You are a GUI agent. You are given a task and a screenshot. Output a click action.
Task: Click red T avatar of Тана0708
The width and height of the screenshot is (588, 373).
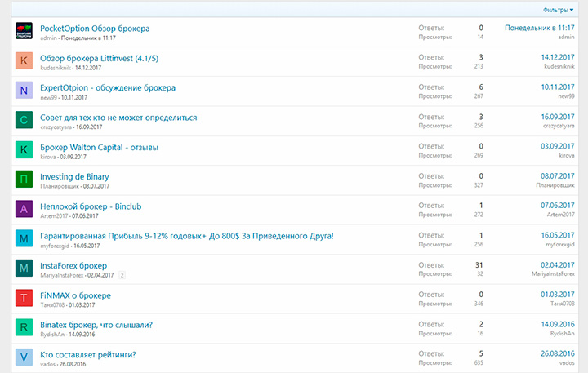pyautogui.click(x=24, y=298)
